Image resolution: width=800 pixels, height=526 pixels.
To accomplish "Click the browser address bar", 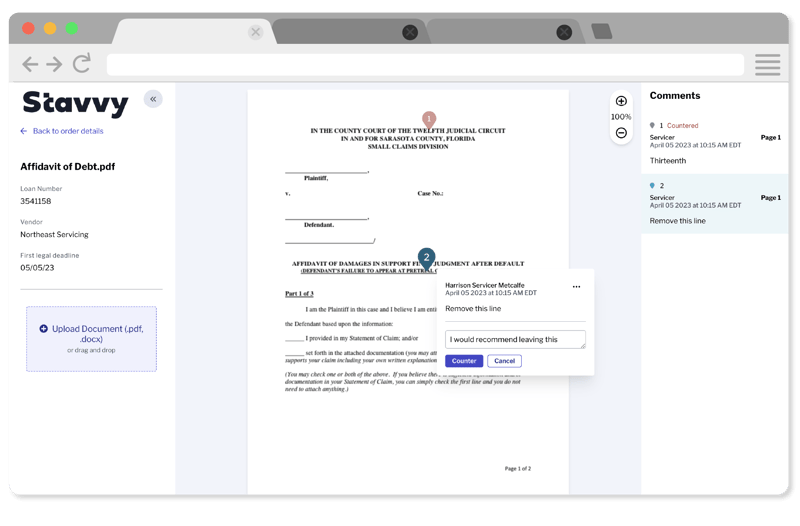I will point(425,65).
